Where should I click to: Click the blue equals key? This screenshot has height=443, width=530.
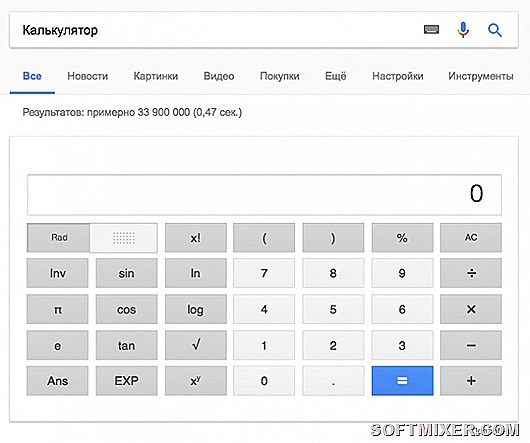[x=402, y=381]
